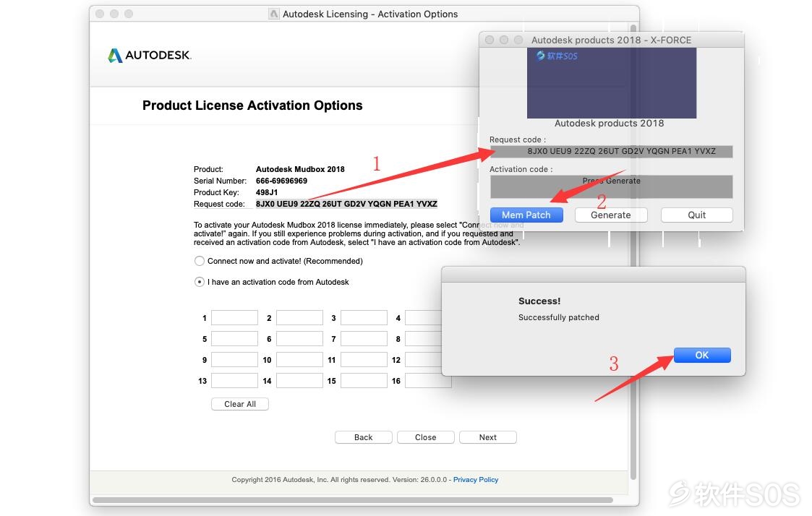The image size is (812, 516).
Task: Select 'Connect now and activate!' radio option
Action: [x=200, y=261]
